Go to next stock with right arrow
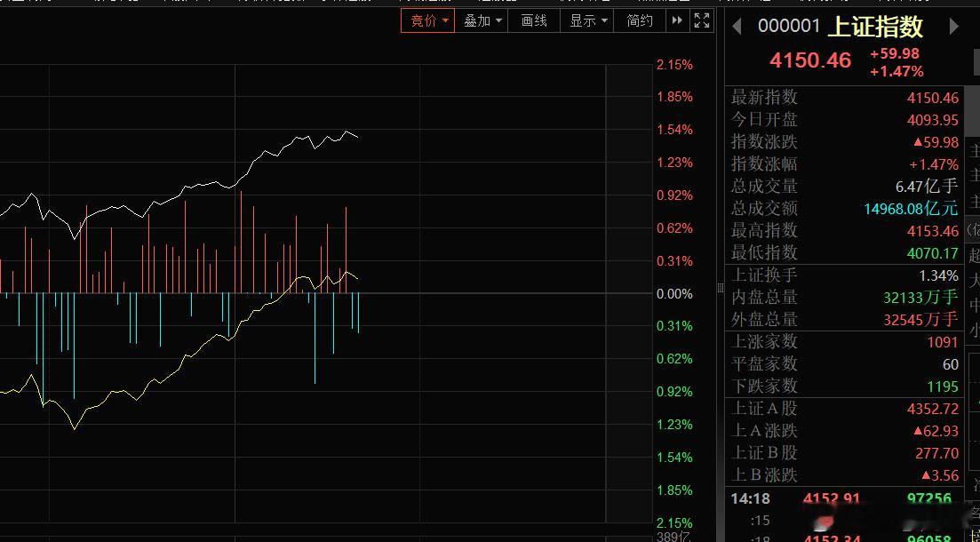Viewport: 980px width, 542px height. click(953, 27)
